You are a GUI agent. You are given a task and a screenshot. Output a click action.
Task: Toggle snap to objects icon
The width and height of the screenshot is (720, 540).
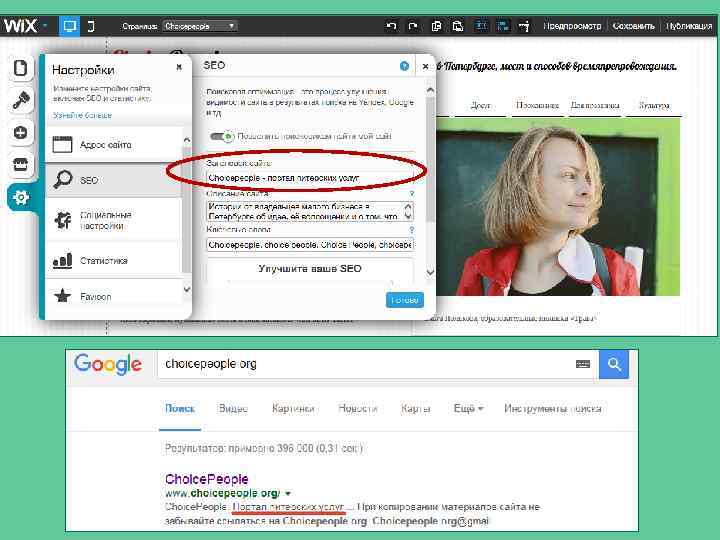pos(524,26)
